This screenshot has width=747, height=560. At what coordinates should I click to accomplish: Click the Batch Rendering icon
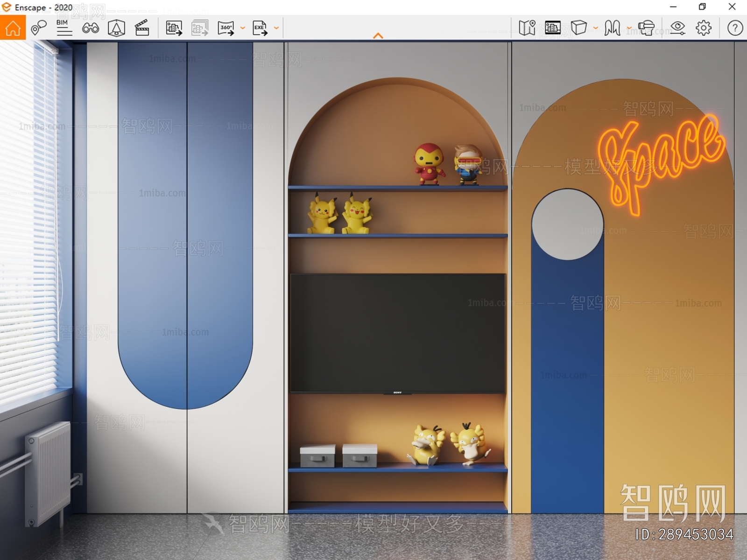pos(200,28)
